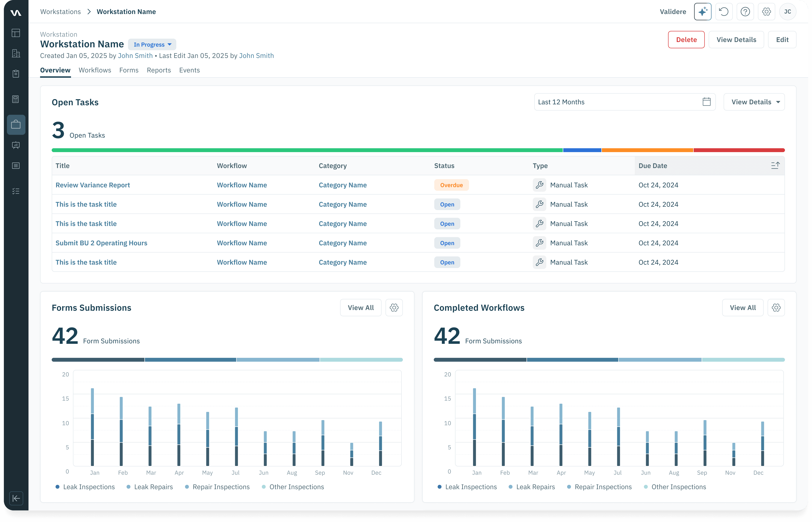Sort table using Due Date sort icon
The image size is (812, 522).
(775, 166)
